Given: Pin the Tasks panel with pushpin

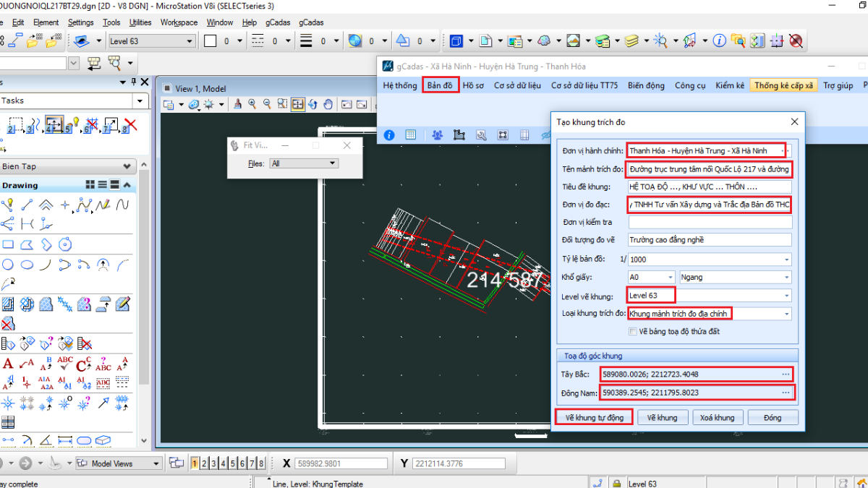Looking at the screenshot, I should pos(133,82).
